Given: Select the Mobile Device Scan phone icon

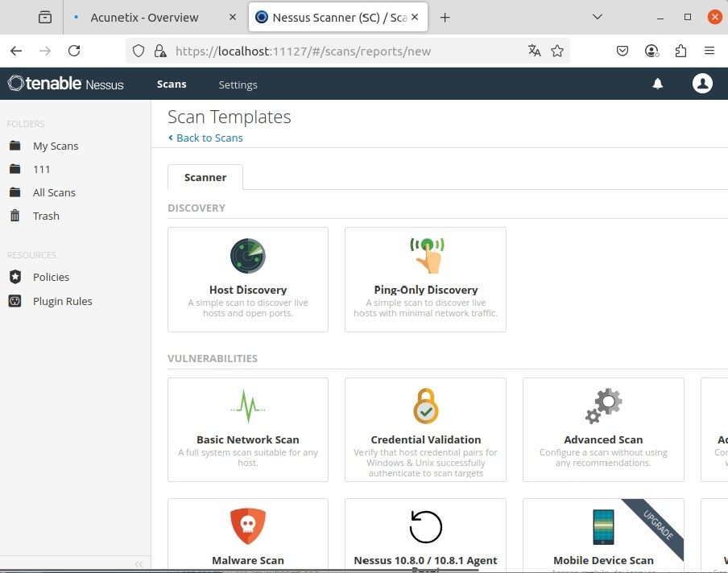Looking at the screenshot, I should (x=603, y=527).
